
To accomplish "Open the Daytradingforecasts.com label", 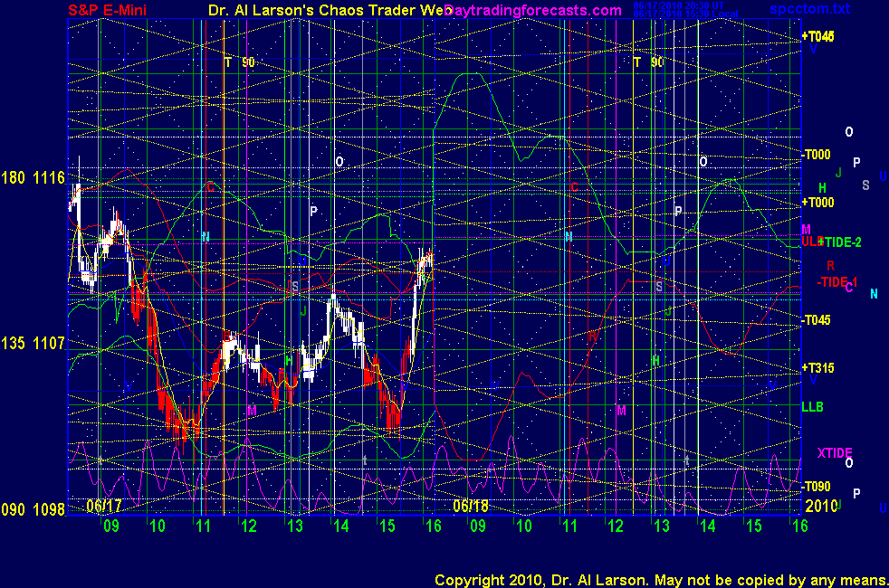I will coord(533,10).
